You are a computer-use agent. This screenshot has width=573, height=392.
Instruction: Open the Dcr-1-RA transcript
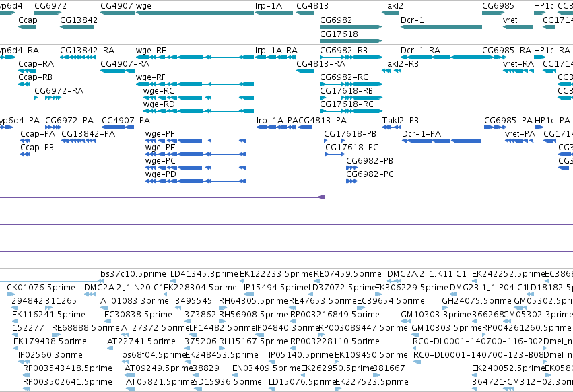(441, 57)
